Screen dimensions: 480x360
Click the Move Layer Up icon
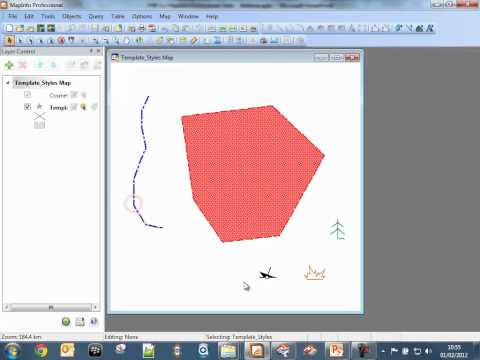40,65
